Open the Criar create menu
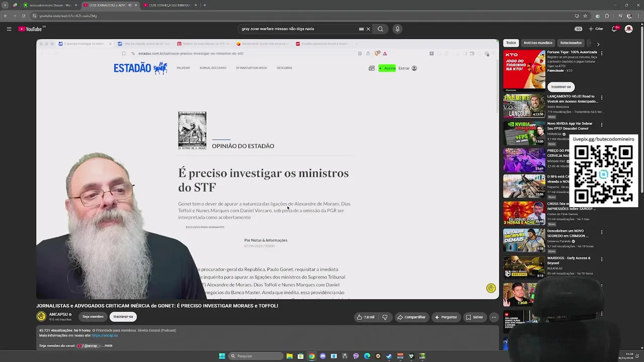Viewport: 644px width, 362px height. coord(596,29)
